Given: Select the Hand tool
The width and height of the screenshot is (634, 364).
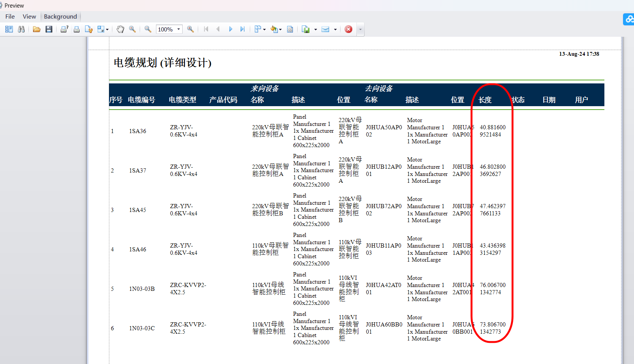Looking at the screenshot, I should point(120,29).
